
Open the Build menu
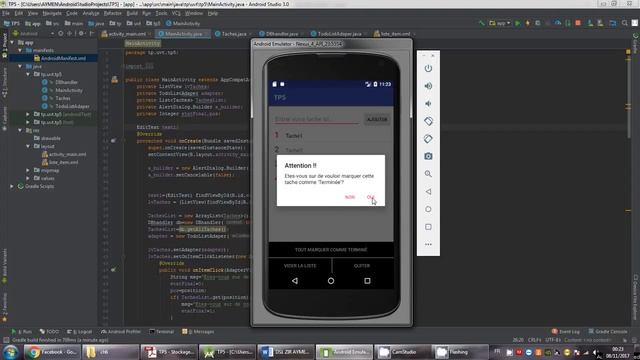pyautogui.click(x=132, y=13)
